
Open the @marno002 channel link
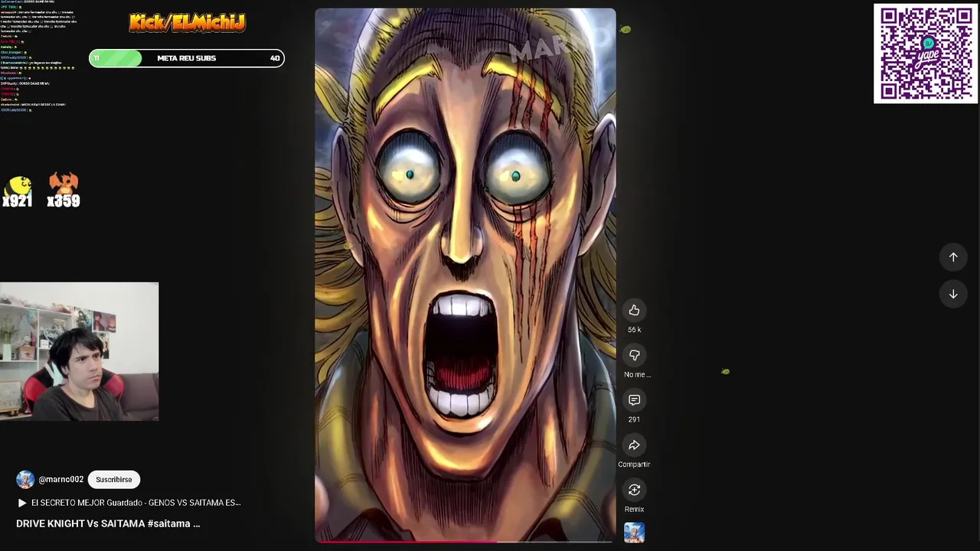(x=61, y=480)
